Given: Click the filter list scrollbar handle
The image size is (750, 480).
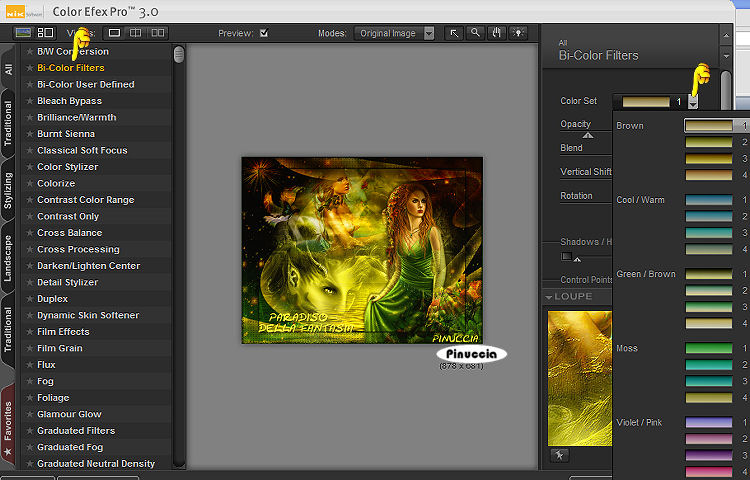Looking at the screenshot, I should [179, 54].
